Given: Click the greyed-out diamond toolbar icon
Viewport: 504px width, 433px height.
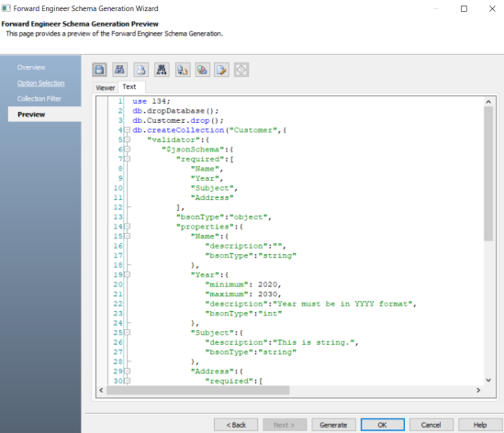Looking at the screenshot, I should coord(241,70).
